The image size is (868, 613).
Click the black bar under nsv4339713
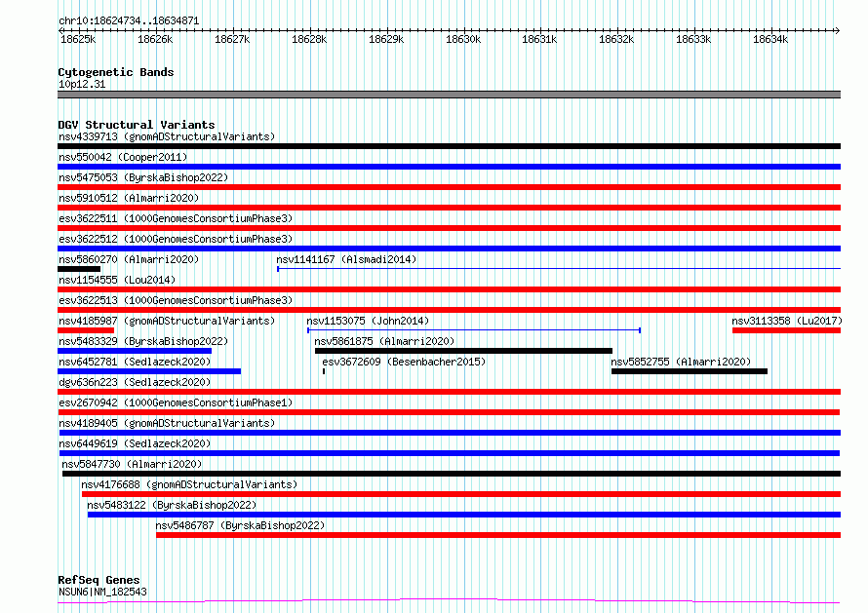coord(449,146)
